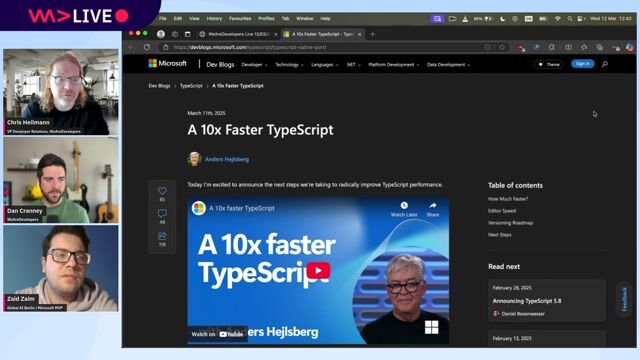Close the A 10x Faster TypeScript tab
The image size is (640, 360).
360,34
